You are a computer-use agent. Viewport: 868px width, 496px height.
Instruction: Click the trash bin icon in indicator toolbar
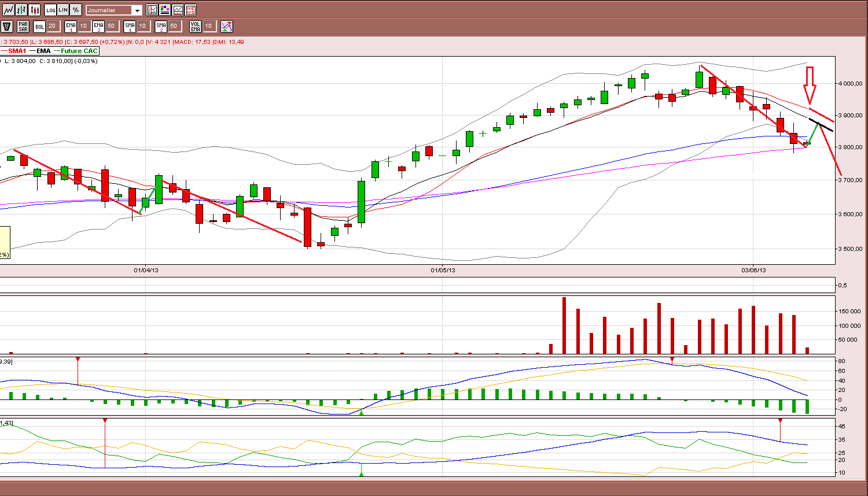(x=7, y=26)
